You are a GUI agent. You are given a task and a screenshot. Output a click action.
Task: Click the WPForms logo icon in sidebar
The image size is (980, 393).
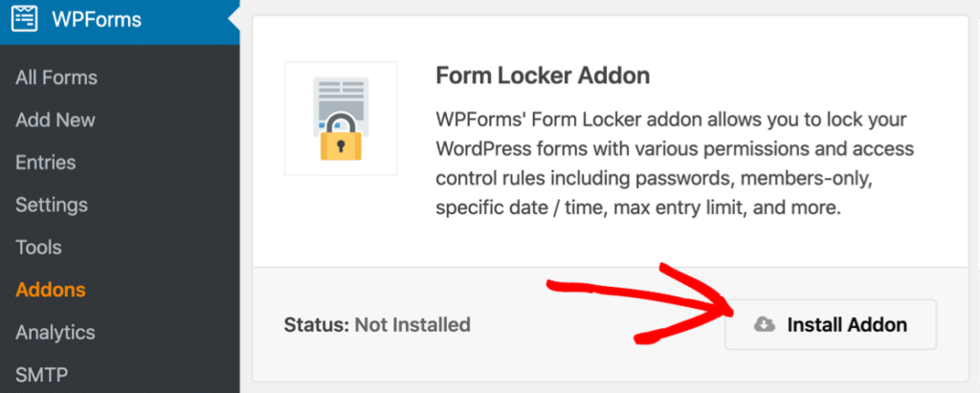(25, 19)
